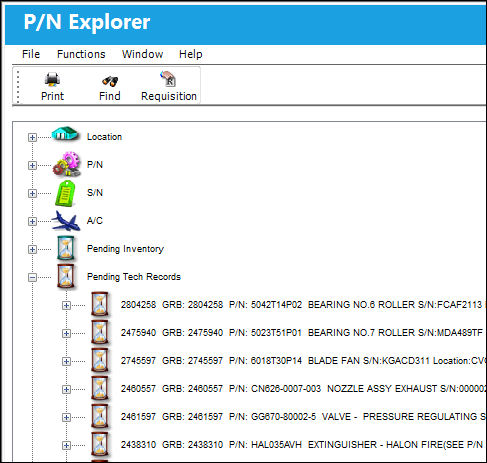The width and height of the screenshot is (487, 463).
Task: Select the S/N green tag icon
Action: click(65, 193)
